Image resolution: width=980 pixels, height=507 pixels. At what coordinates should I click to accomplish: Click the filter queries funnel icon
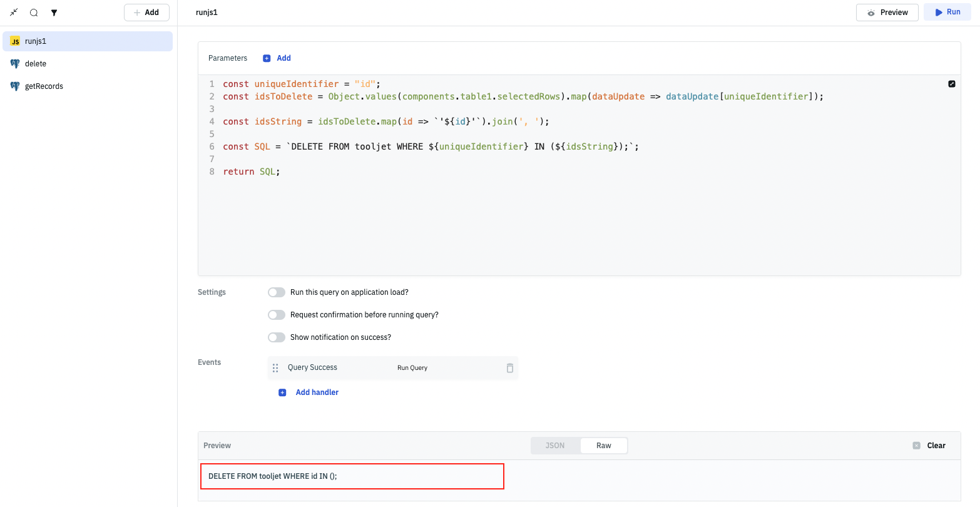pos(54,13)
